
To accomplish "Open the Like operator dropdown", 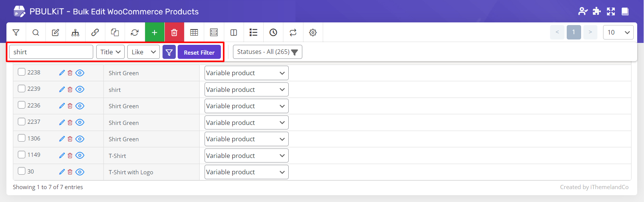I will point(144,52).
